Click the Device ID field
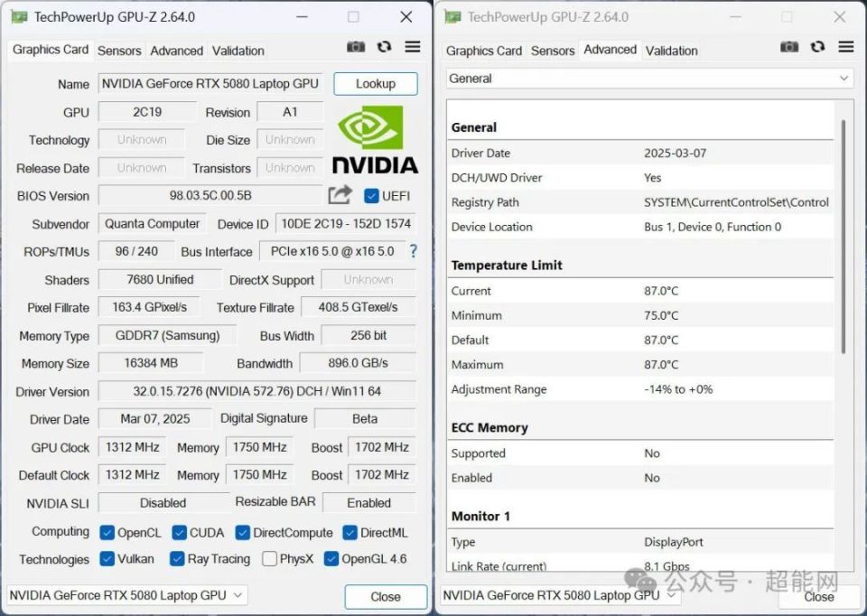 (x=346, y=223)
